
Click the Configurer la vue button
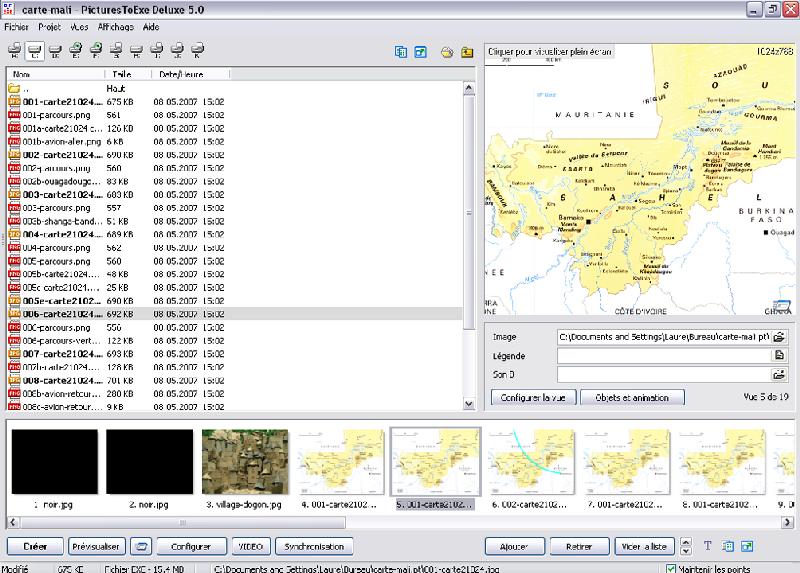(x=533, y=397)
